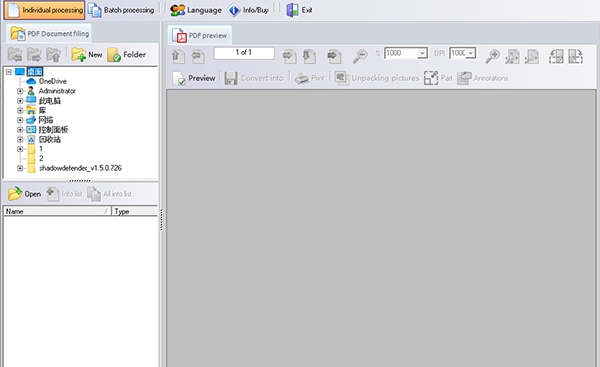Expand the shadowdefender_v1.5.0.726 node
This screenshot has width=600, height=367.
tap(20, 168)
